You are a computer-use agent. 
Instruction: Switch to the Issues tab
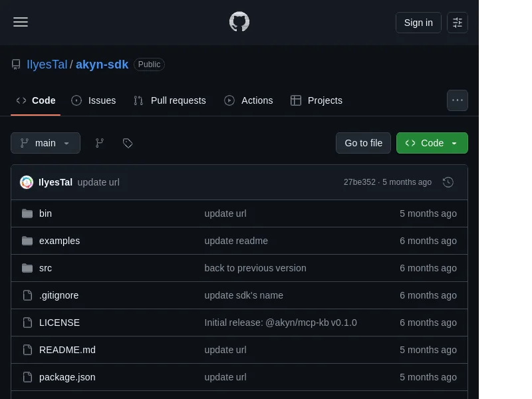[x=94, y=100]
